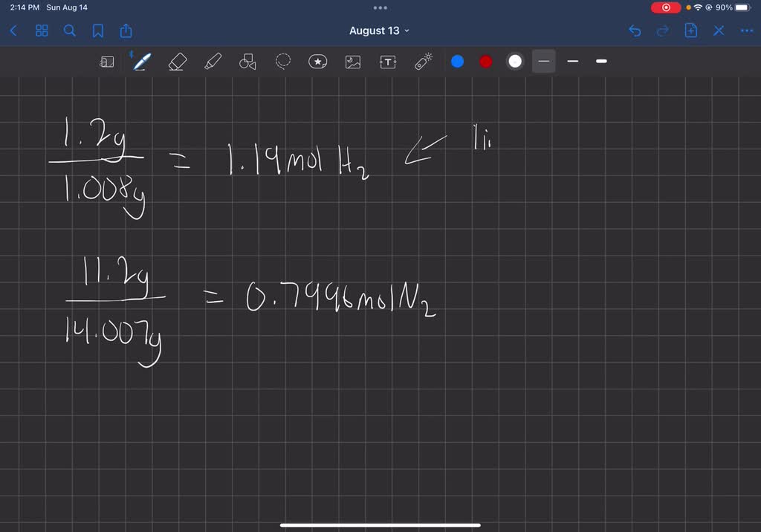Pick the highlighter tool

point(212,62)
